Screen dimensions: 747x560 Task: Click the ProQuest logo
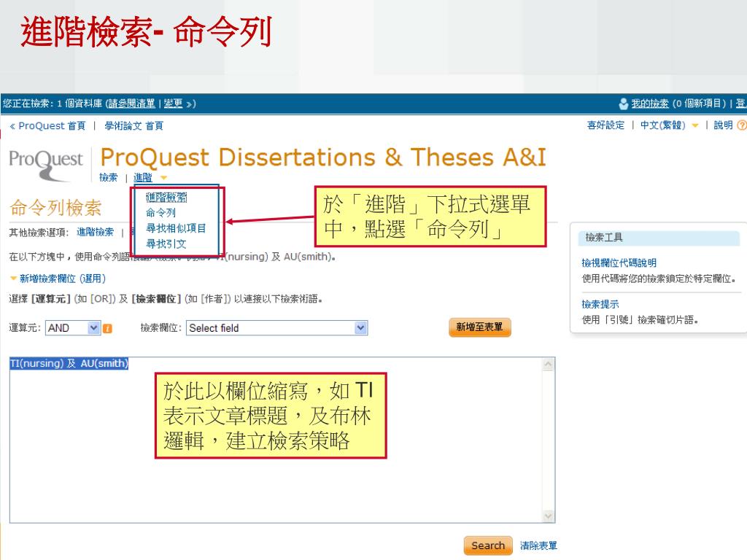46,165
